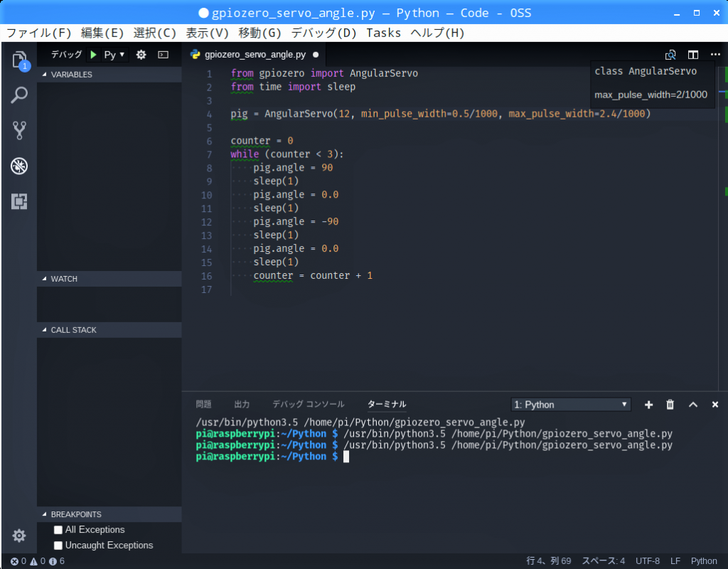Click 'counter = 0' on line 6
Viewport: 728px width, 569px height.
[x=262, y=141]
